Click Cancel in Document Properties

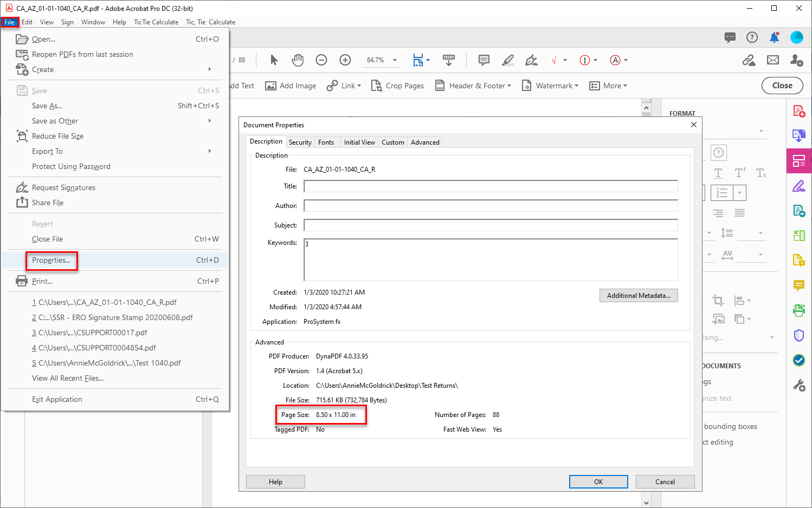click(665, 482)
